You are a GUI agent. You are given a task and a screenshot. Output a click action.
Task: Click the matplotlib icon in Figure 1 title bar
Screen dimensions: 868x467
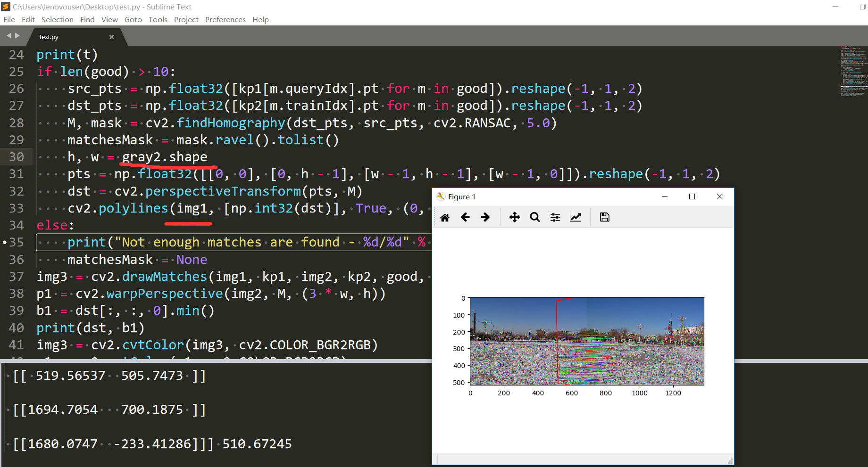(x=441, y=197)
